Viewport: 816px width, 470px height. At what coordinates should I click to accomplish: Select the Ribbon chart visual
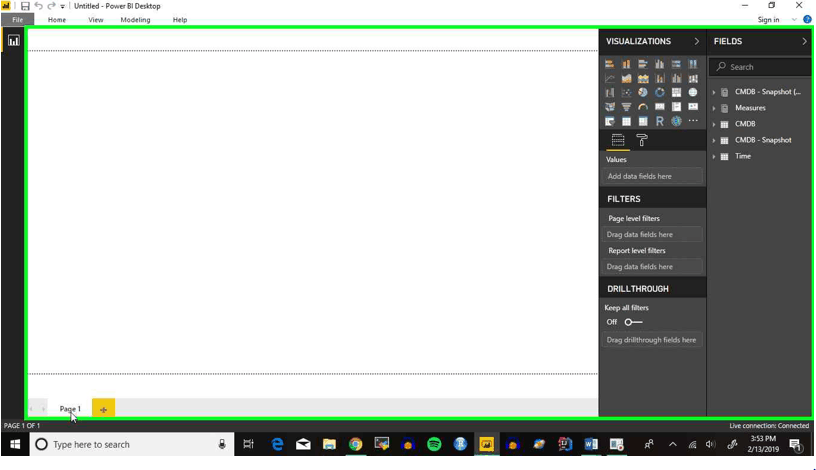693,79
